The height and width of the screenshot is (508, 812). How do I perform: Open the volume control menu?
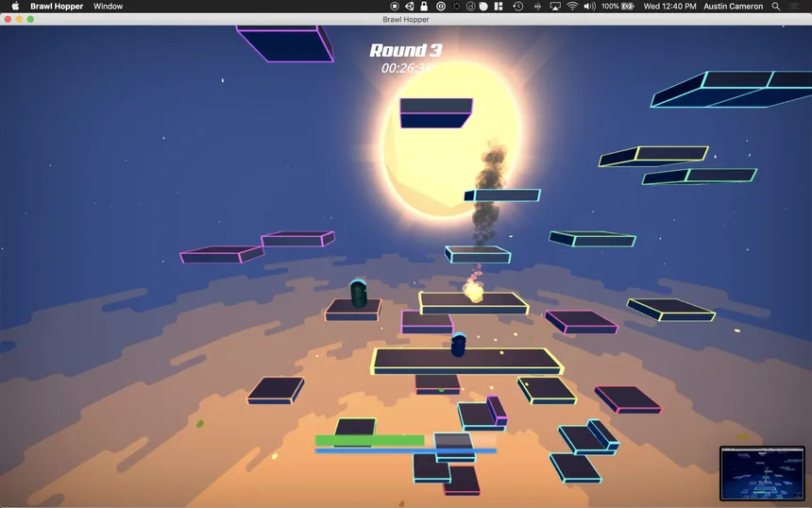[589, 7]
